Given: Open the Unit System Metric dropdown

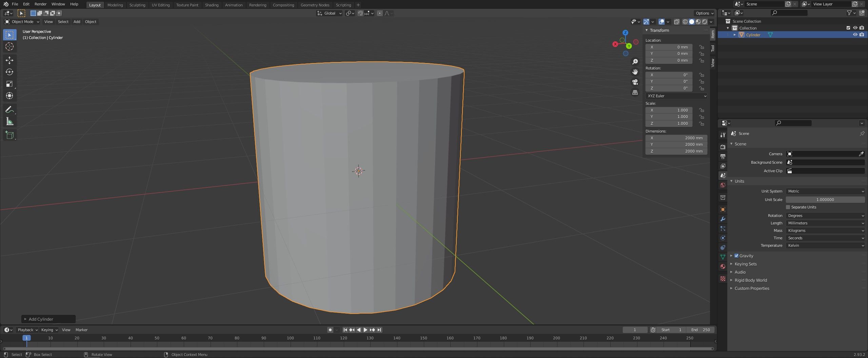Looking at the screenshot, I should [x=825, y=191].
